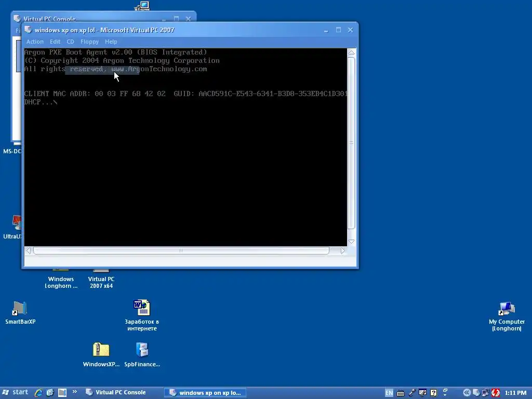This screenshot has width=532, height=399.
Task: Open My Computer (Longhorn) shortcut
Action: [x=507, y=316]
